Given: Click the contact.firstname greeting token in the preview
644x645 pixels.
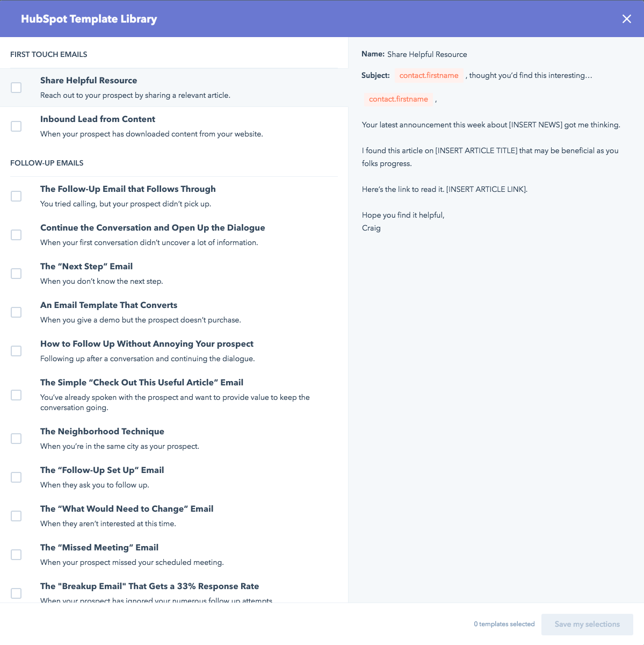Looking at the screenshot, I should point(398,99).
